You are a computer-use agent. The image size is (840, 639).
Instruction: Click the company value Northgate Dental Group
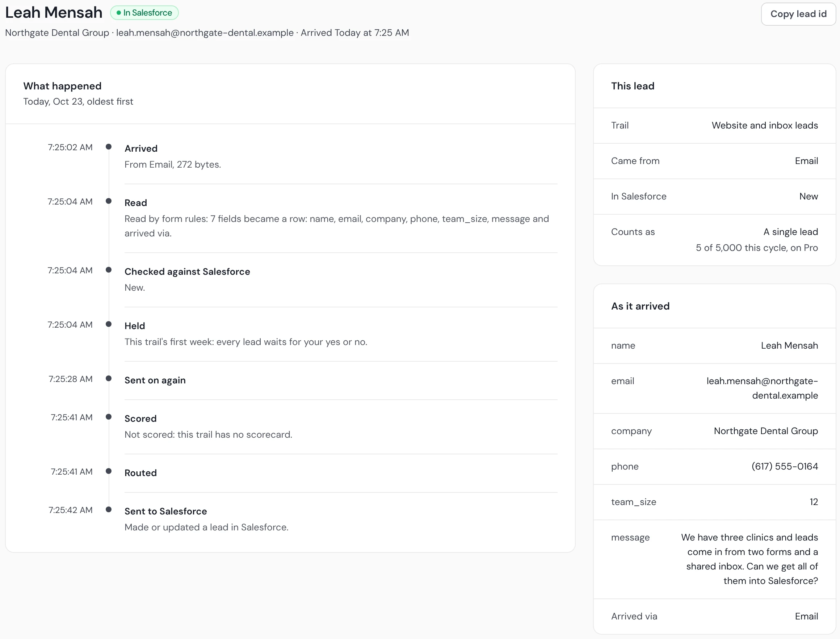click(x=766, y=431)
